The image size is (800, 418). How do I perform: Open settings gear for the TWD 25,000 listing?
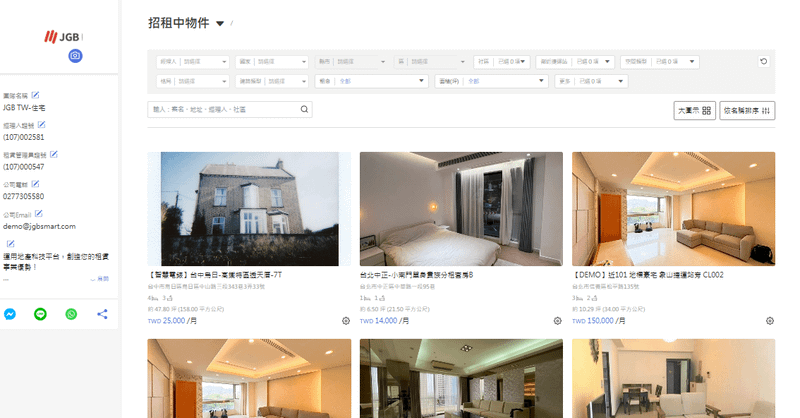(x=346, y=321)
